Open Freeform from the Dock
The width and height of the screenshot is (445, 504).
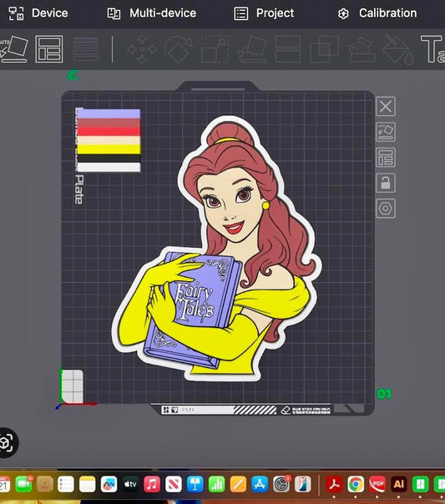pyautogui.click(x=109, y=484)
